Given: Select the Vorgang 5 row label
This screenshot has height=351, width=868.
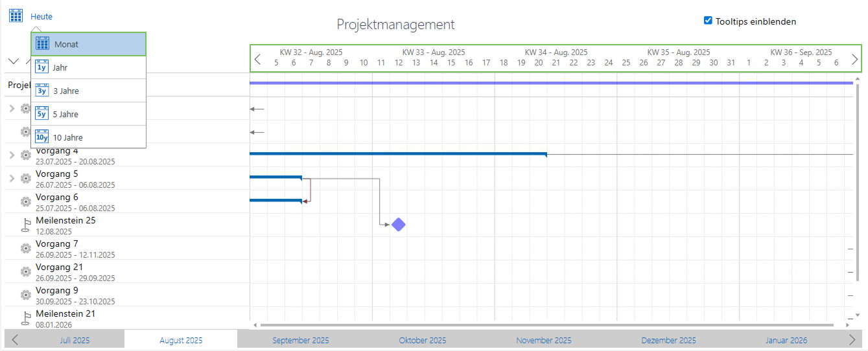Looking at the screenshot, I should 57,174.
